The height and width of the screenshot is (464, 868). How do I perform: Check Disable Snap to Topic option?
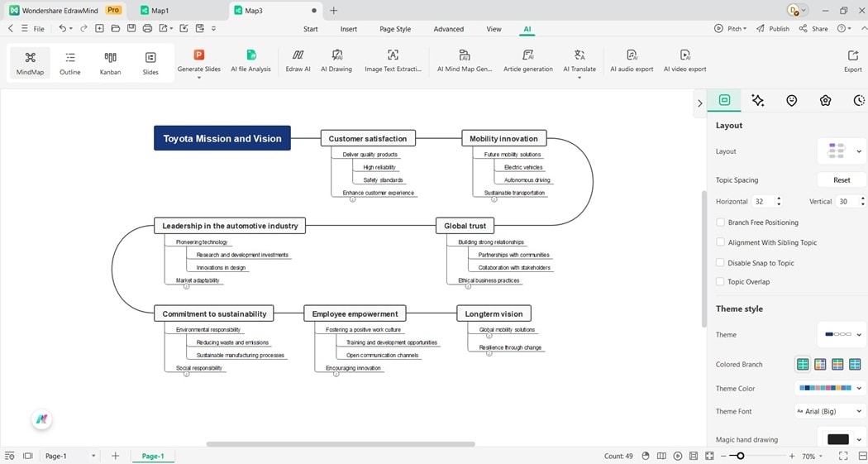point(720,262)
